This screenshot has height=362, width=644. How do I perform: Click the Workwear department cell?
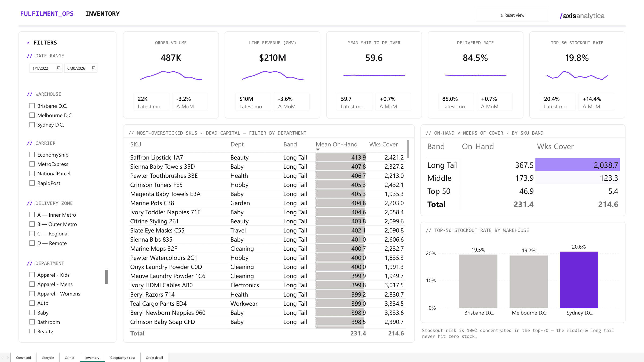[244, 304]
